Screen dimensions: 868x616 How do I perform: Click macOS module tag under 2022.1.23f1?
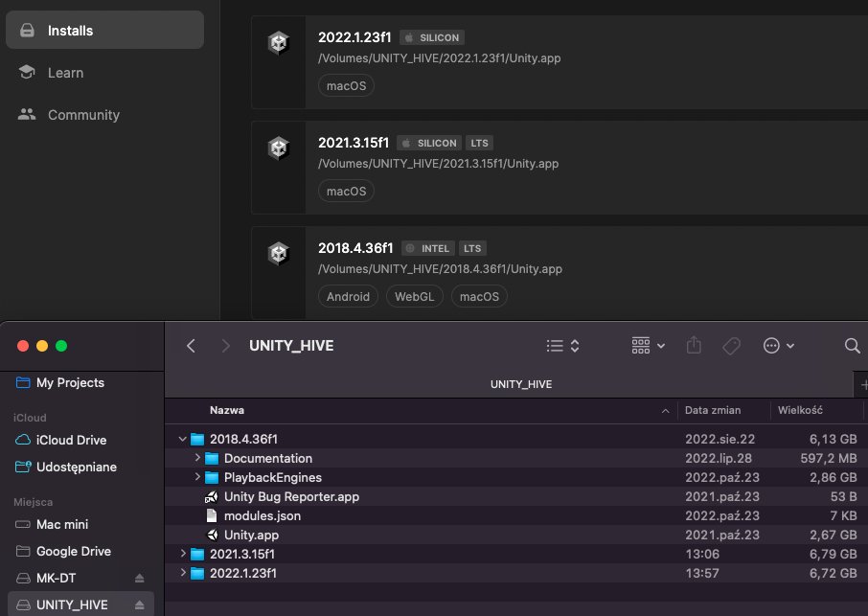tap(346, 86)
